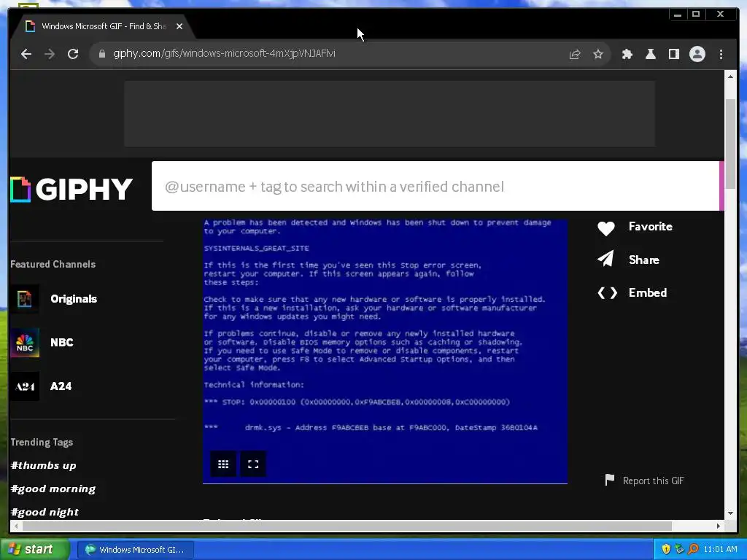Click the fullscreen icon on GIF
The height and width of the screenshot is (560, 747).
click(253, 464)
